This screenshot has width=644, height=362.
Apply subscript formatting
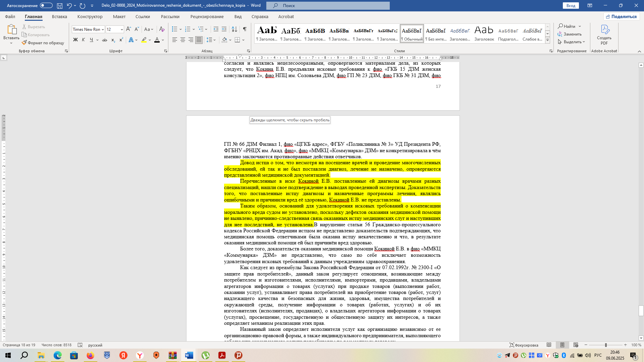[x=113, y=40]
